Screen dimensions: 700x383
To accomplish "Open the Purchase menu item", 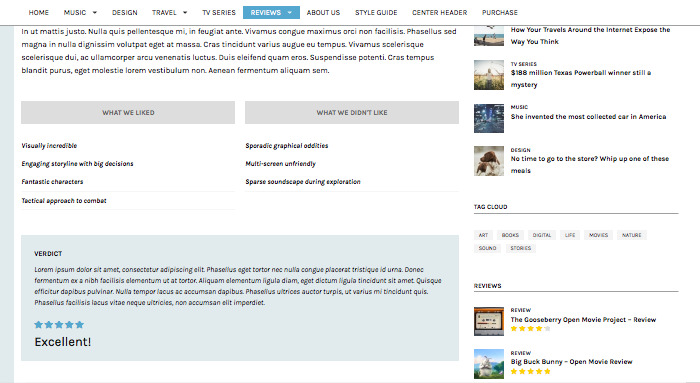I will pyautogui.click(x=500, y=12).
